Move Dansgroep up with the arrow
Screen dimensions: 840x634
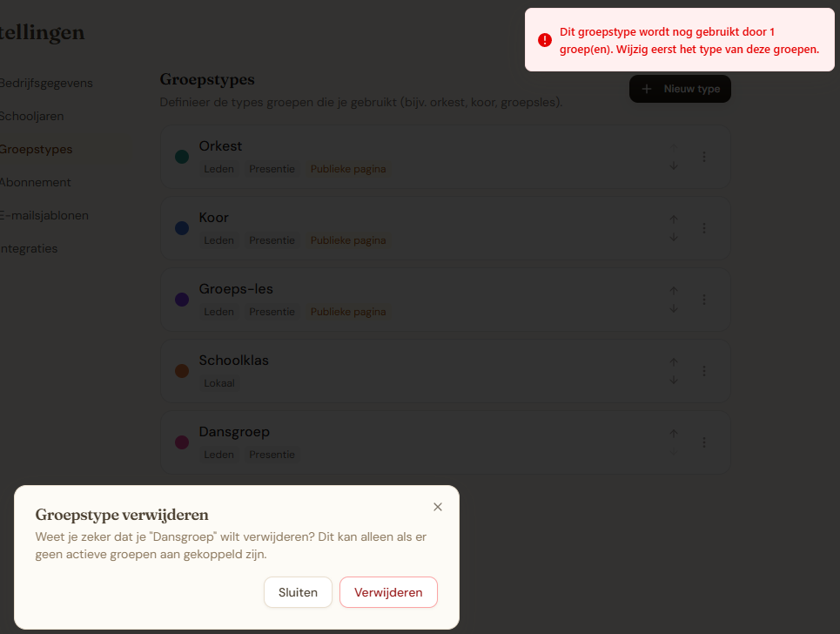tap(674, 433)
